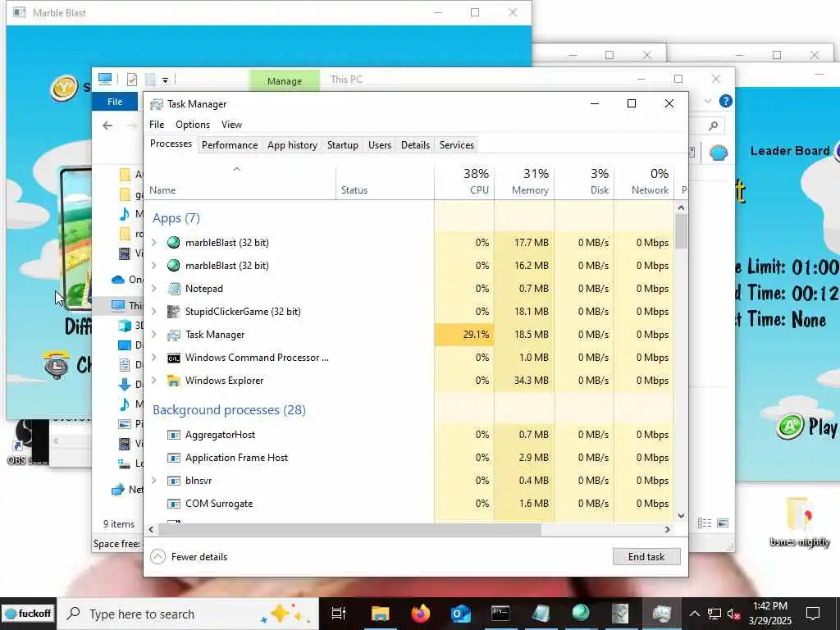Viewport: 840px width, 630px height.
Task: Switch to Marble Blast in the taskbar
Action: pyautogui.click(x=581, y=614)
